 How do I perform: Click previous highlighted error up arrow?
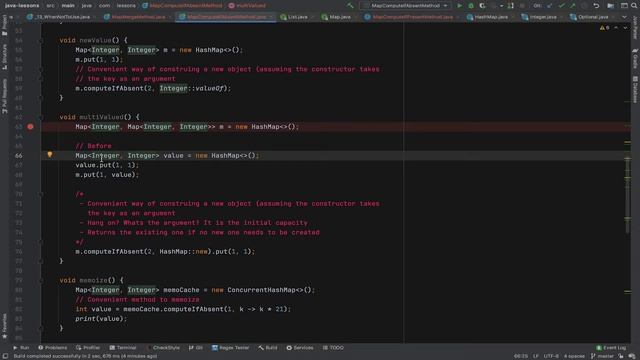click(x=616, y=28)
